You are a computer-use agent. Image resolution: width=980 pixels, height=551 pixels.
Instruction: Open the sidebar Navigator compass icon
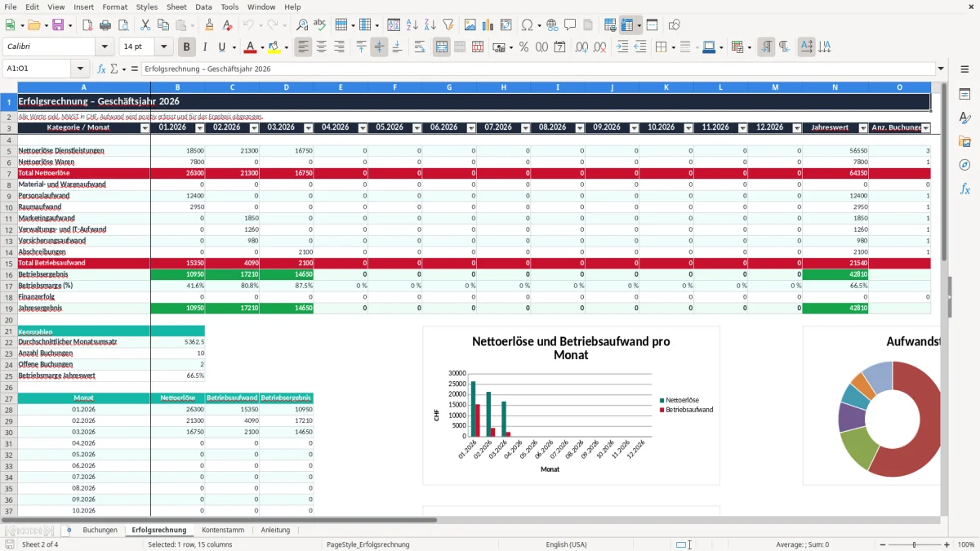[964, 165]
